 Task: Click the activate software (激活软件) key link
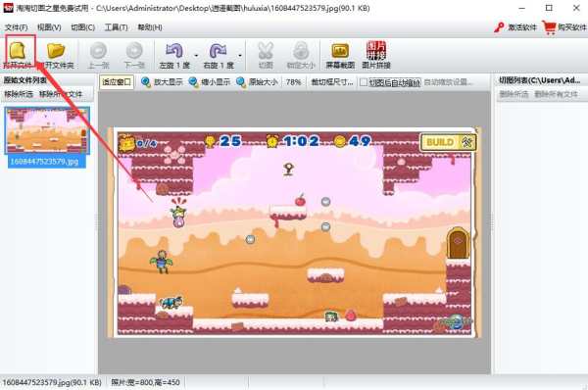pyautogui.click(x=515, y=27)
